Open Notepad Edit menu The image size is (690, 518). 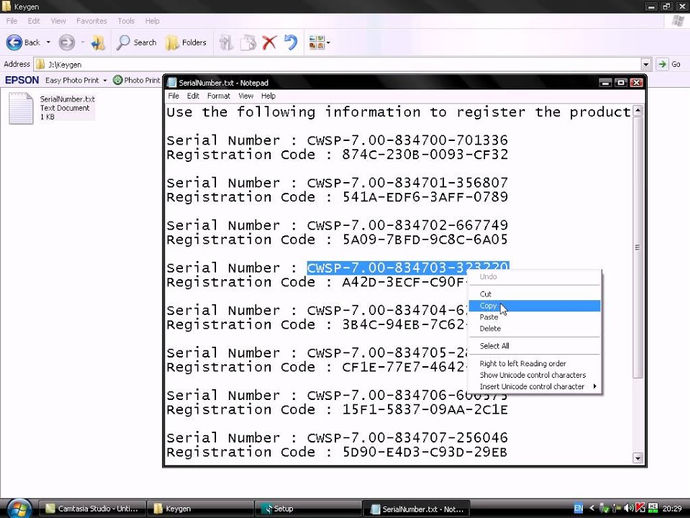click(193, 96)
